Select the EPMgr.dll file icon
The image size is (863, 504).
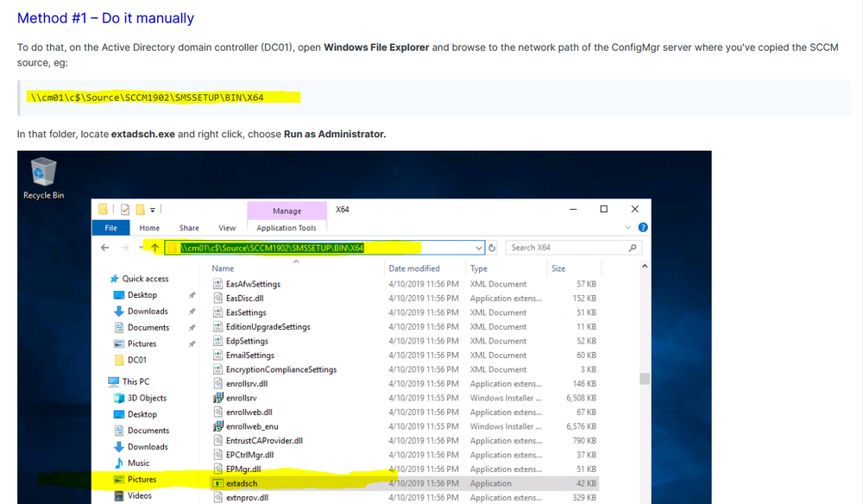coord(218,469)
